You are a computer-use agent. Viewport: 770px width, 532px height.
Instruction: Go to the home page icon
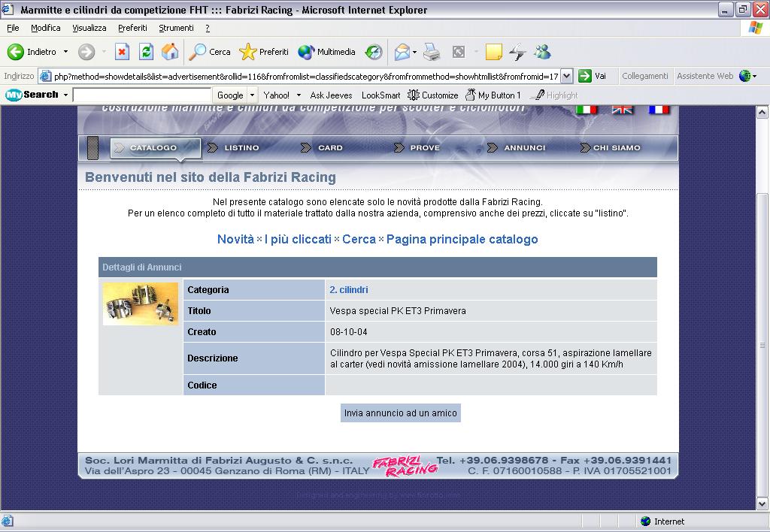(x=170, y=52)
